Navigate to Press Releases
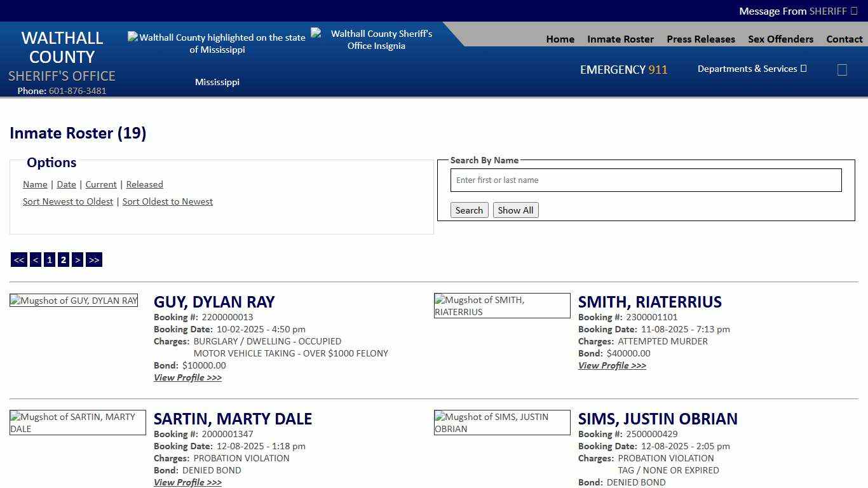 700,39
